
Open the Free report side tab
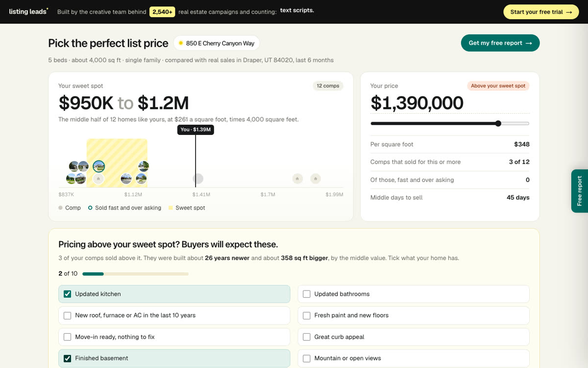pos(580,191)
